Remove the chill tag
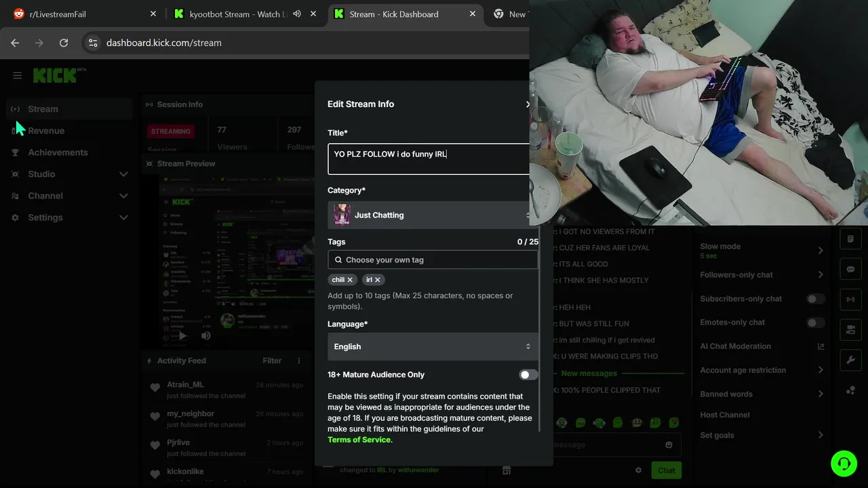Image resolution: width=868 pixels, height=488 pixels. pyautogui.click(x=350, y=279)
